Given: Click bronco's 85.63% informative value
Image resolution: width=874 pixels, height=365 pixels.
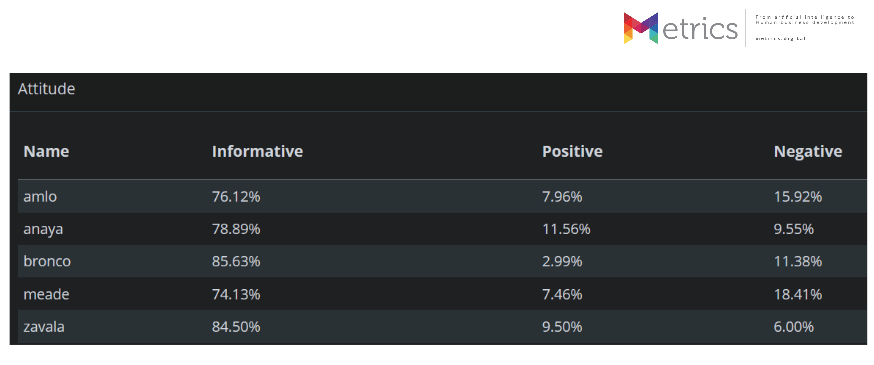Looking at the screenshot, I should [x=236, y=261].
